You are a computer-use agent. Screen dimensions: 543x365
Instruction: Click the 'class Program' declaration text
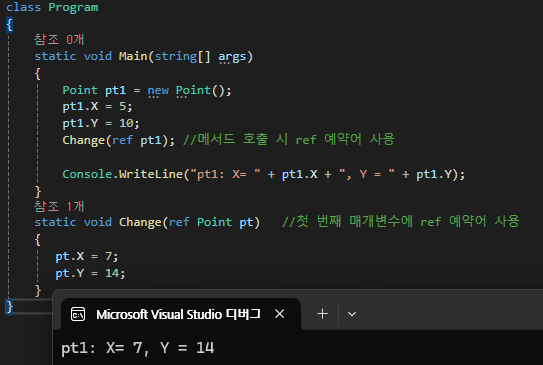(x=52, y=7)
